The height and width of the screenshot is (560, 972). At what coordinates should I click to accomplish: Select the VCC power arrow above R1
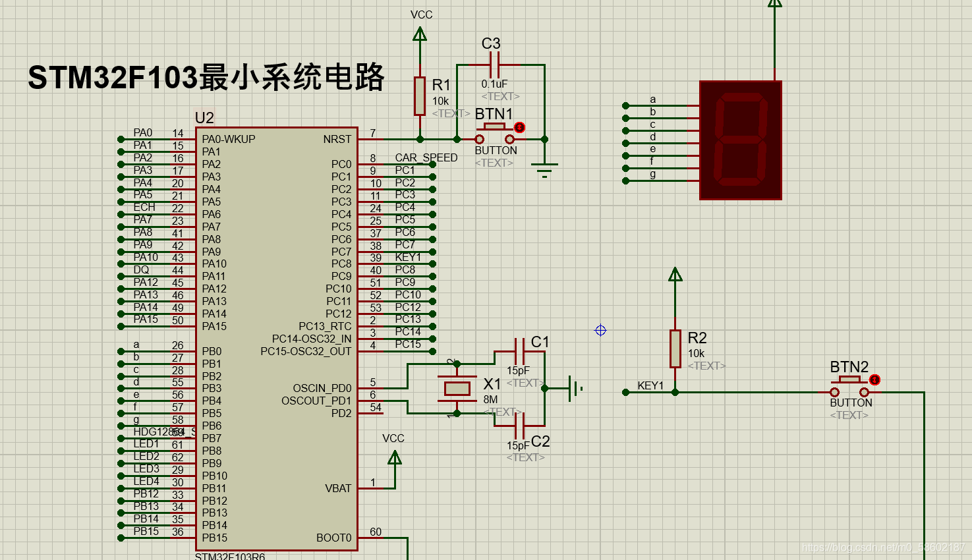pyautogui.click(x=420, y=33)
